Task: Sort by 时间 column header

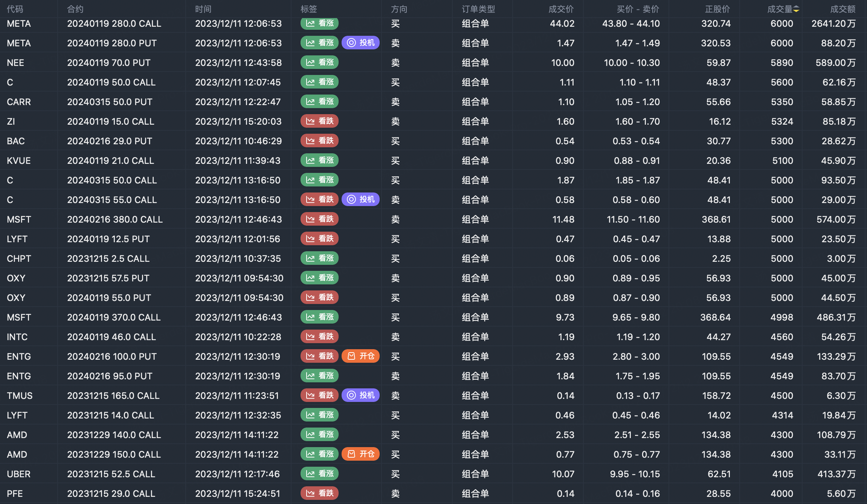Action: point(203,9)
